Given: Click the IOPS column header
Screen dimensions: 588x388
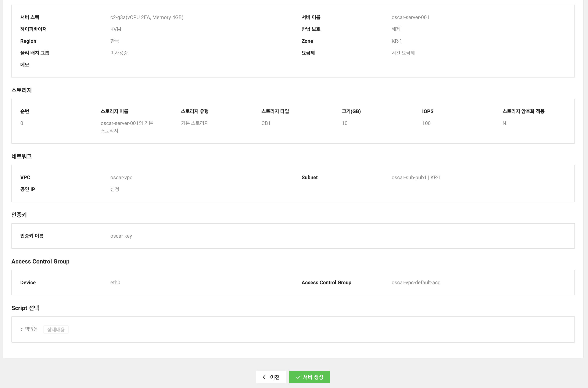Looking at the screenshot, I should tap(428, 111).
